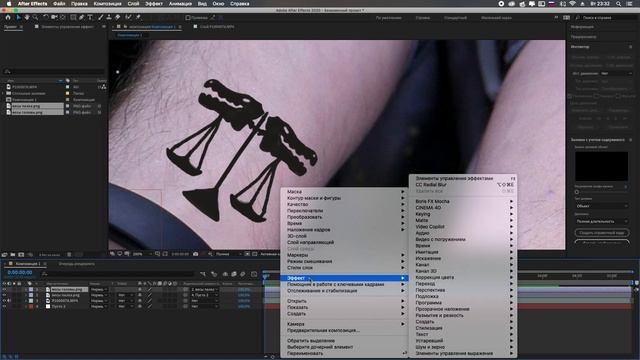Open Spotlight search in macOS menu bar
This screenshot has width=640, height=360.
click(618, 4)
